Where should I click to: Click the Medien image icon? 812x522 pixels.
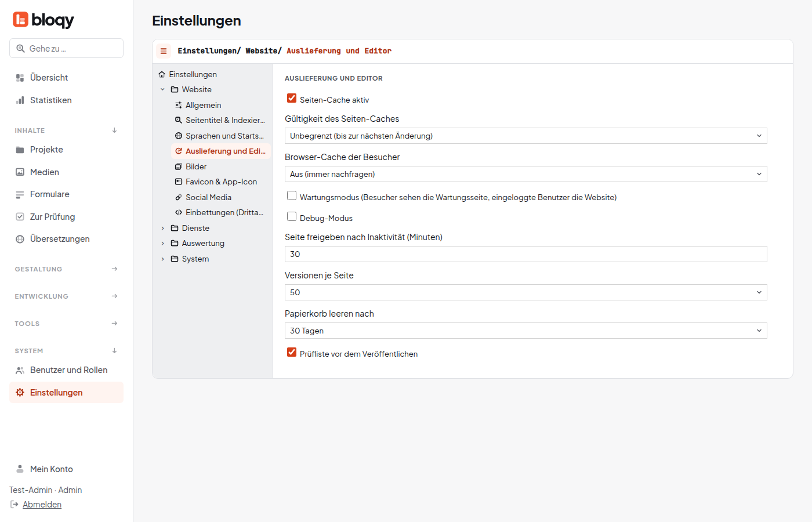pos(20,172)
